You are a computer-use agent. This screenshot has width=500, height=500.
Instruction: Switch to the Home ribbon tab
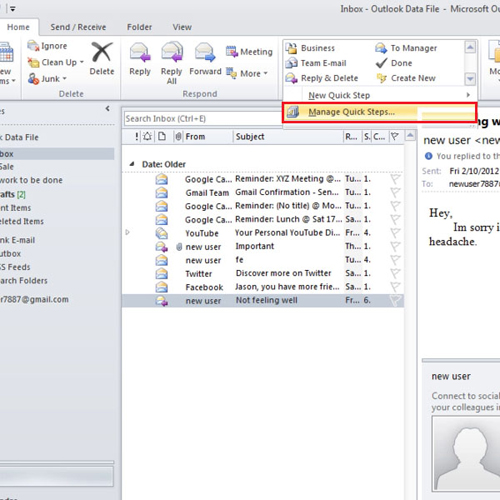coord(18,27)
